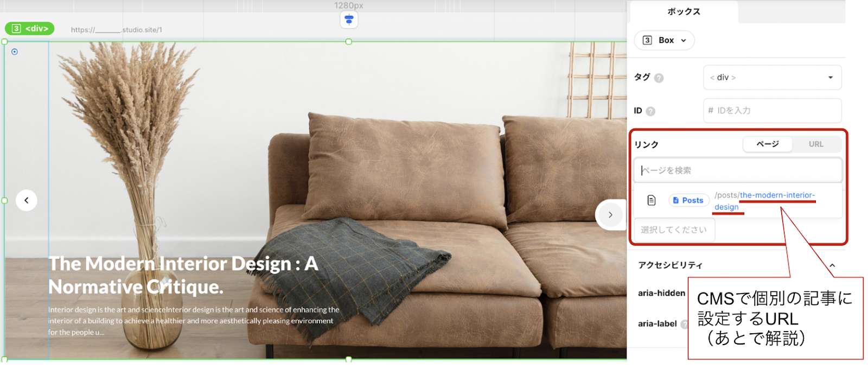The width and height of the screenshot is (868, 369).
Task: Click the top-center resize handle of selection
Action: click(x=349, y=42)
